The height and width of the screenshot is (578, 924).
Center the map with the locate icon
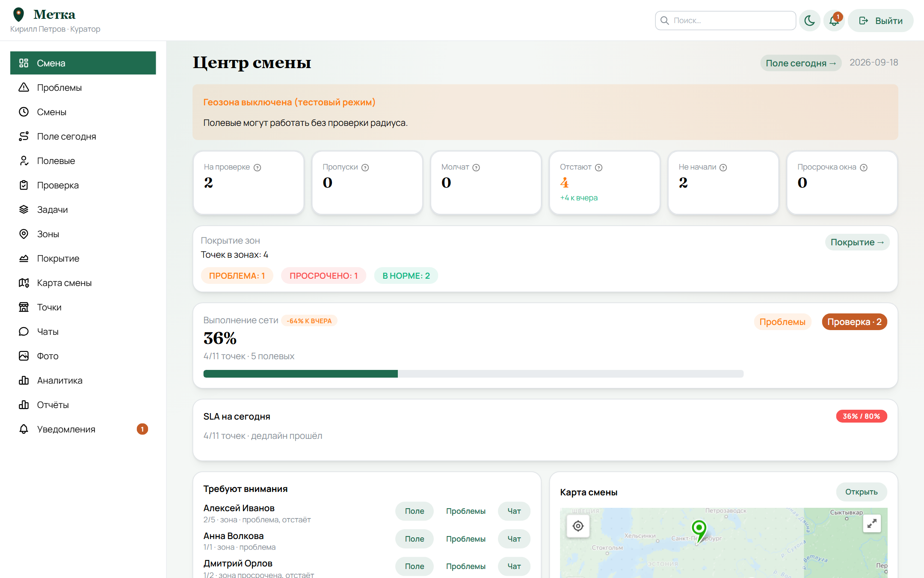[x=578, y=526]
